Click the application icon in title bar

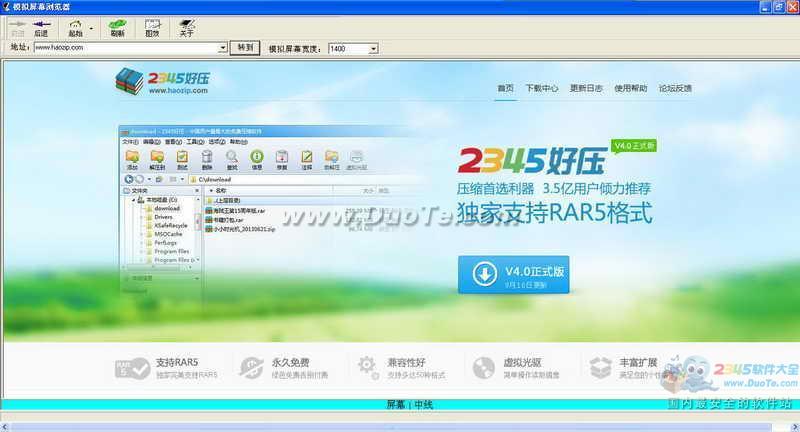pyautogui.click(x=7, y=7)
